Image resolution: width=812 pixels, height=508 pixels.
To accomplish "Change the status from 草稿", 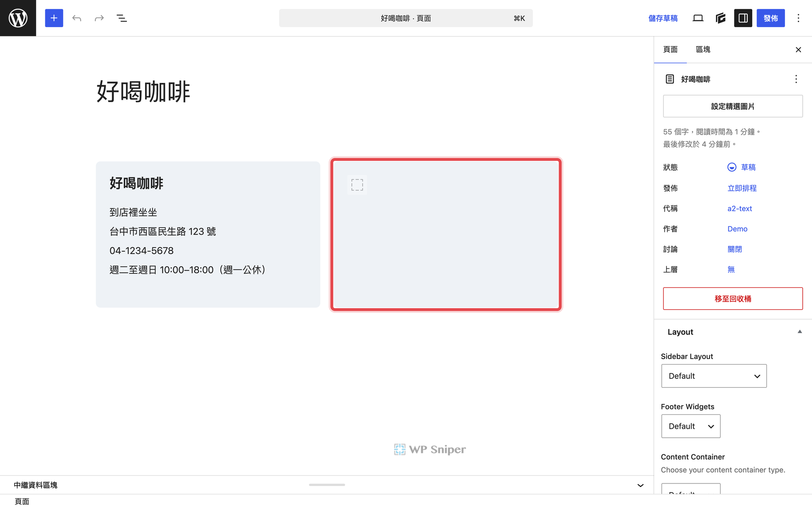I will (x=748, y=167).
